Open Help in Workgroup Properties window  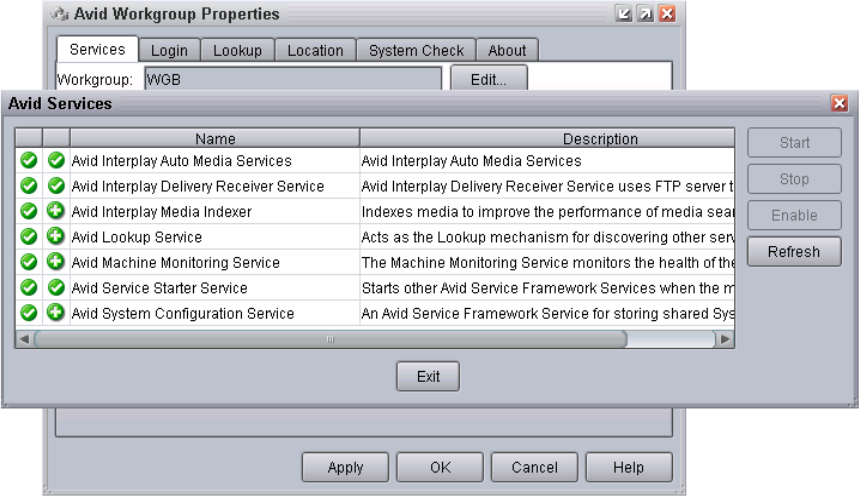click(x=629, y=467)
